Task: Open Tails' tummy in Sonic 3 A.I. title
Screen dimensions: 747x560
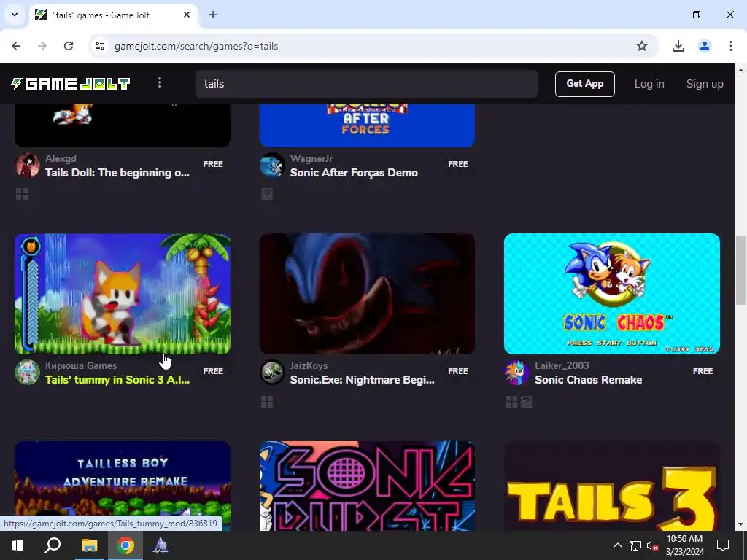Action: [x=117, y=379]
